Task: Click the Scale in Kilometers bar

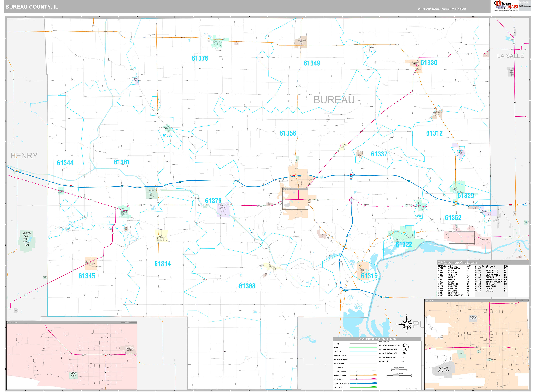Action: pos(399,369)
